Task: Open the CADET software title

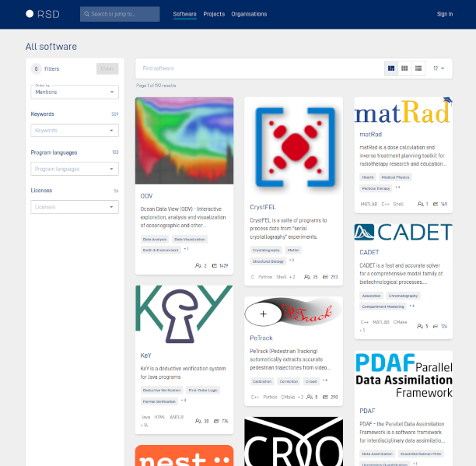Action: pos(369,252)
